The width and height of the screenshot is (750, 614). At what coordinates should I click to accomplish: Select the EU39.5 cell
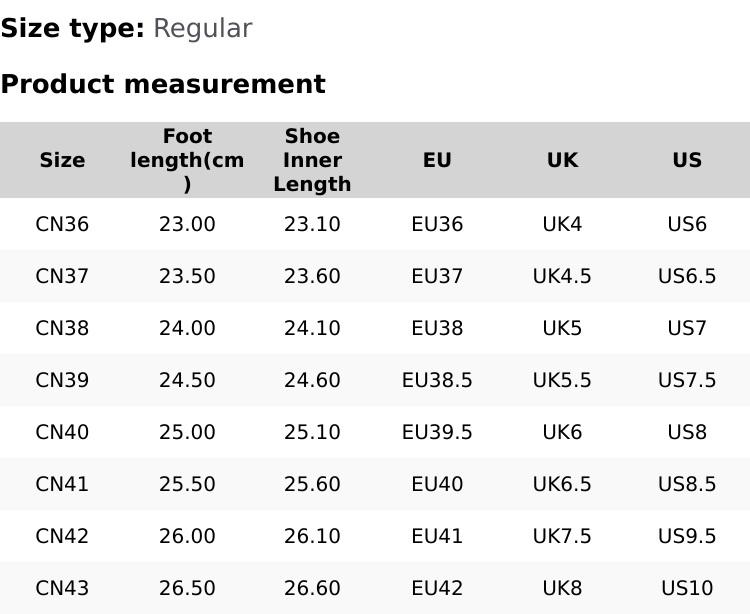pyautogui.click(x=437, y=432)
